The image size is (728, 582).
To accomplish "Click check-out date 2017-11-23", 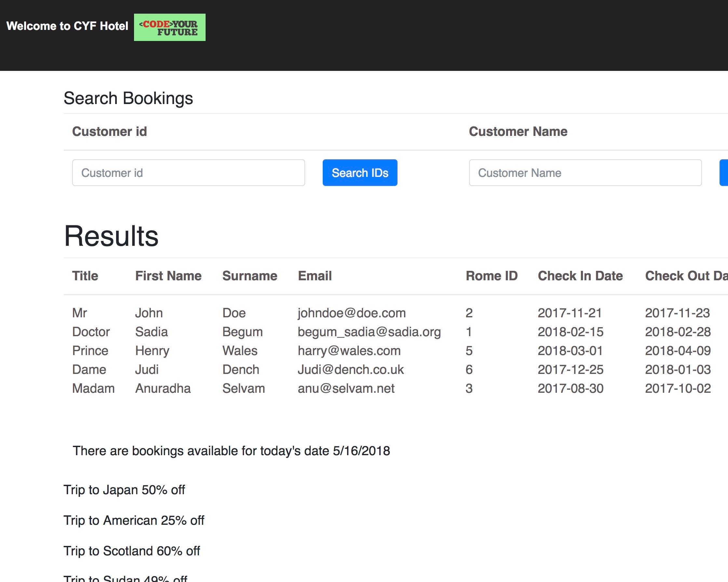I will (x=677, y=313).
